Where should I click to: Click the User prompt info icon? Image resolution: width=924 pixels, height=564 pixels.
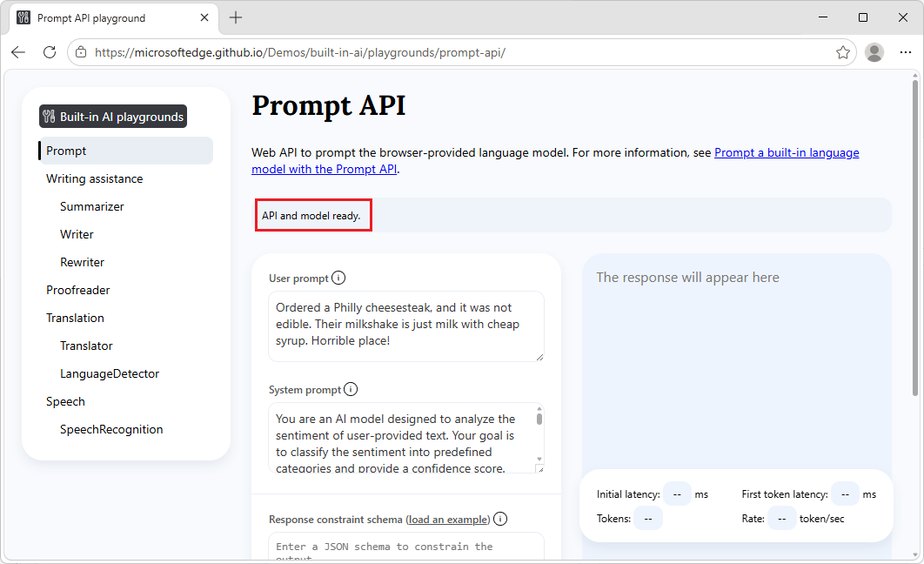[338, 278]
